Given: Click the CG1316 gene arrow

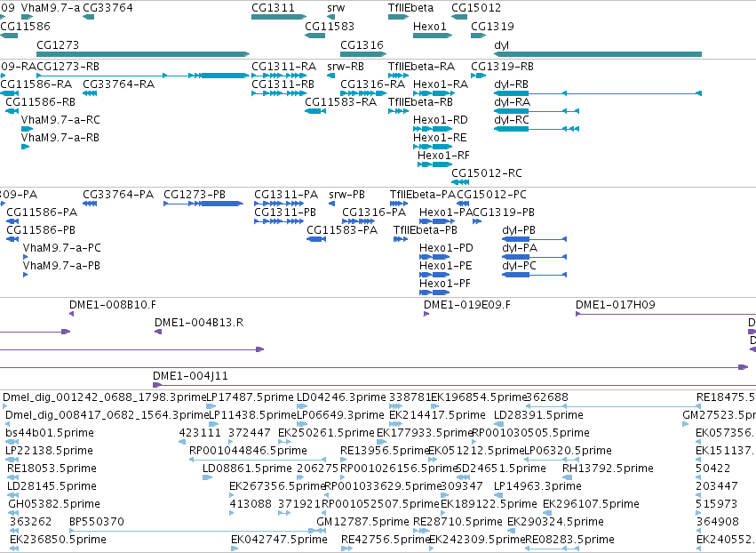Looking at the screenshot, I should point(363,54).
